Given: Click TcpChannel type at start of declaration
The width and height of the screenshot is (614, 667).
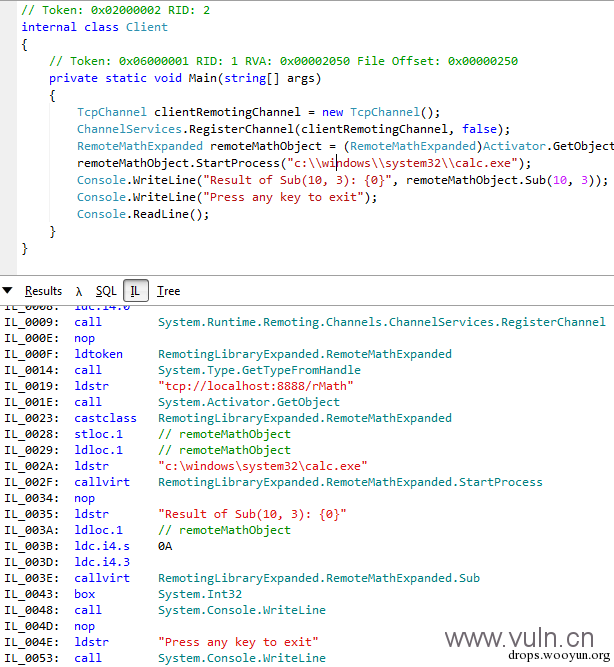Looking at the screenshot, I should click(x=112, y=112).
